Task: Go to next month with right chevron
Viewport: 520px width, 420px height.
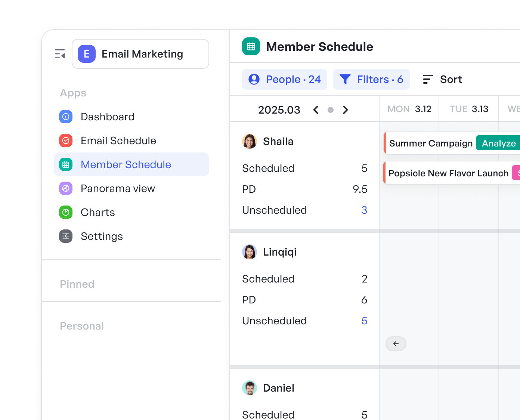Action: pyautogui.click(x=345, y=110)
